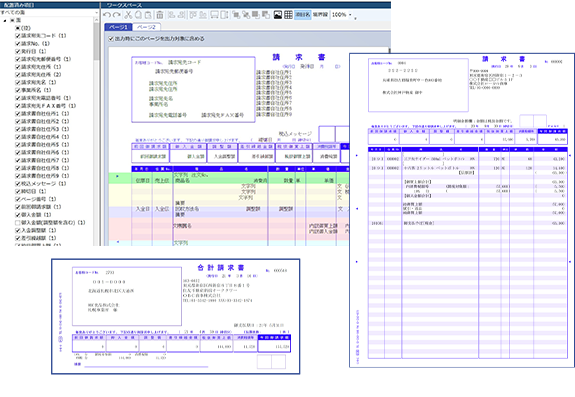Click the table grid icon
The width and height of the screenshot is (575, 397).
coord(288,15)
